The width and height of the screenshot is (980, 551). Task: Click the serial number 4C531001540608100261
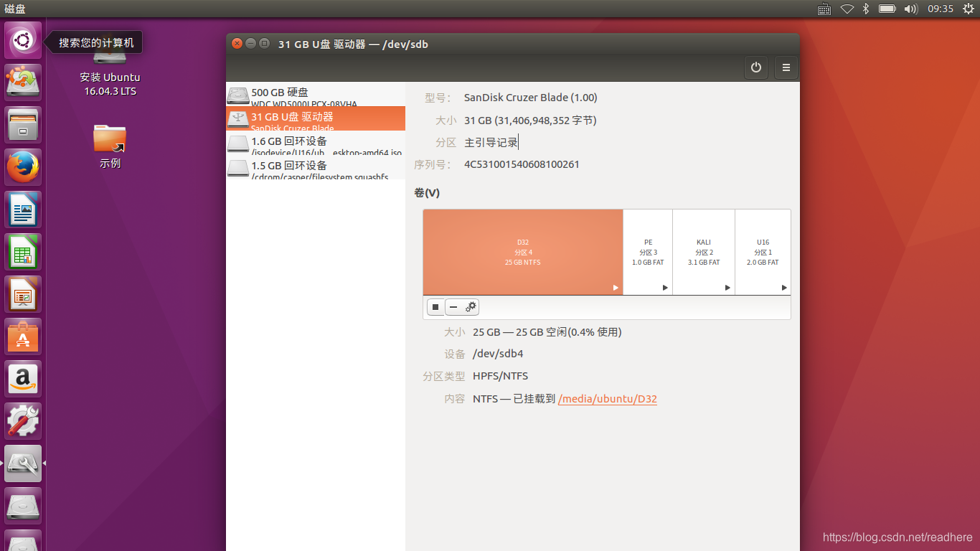point(522,164)
